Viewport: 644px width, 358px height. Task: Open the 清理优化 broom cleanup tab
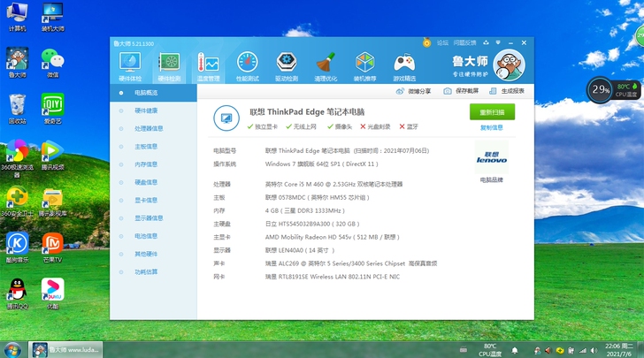(326, 67)
